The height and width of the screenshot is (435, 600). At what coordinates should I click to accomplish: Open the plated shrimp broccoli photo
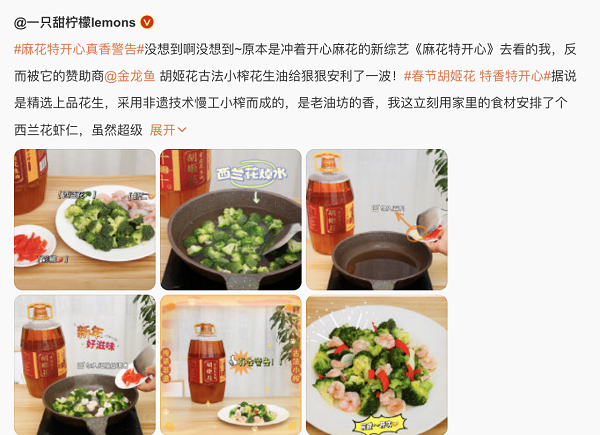377,365
